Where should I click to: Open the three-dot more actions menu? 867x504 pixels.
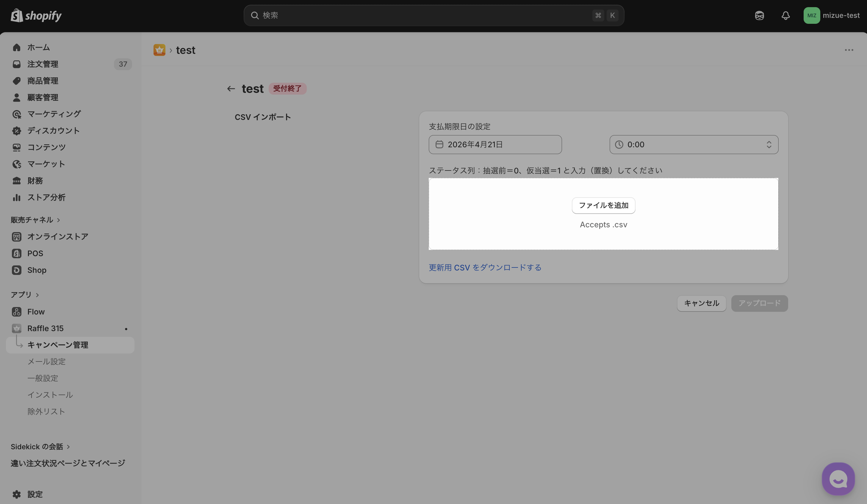point(849,50)
